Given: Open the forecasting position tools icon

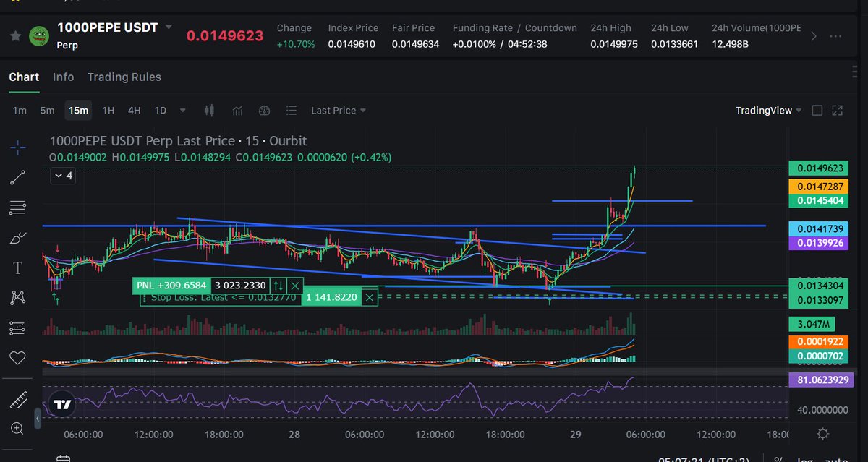Looking at the screenshot, I should click(18, 328).
